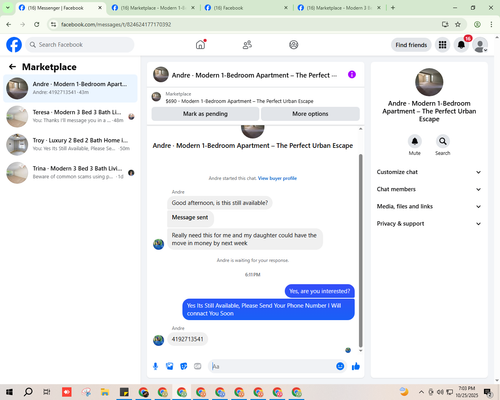Open the apps grid menu icon
Image resolution: width=500 pixels, height=400 pixels.
click(x=442, y=45)
